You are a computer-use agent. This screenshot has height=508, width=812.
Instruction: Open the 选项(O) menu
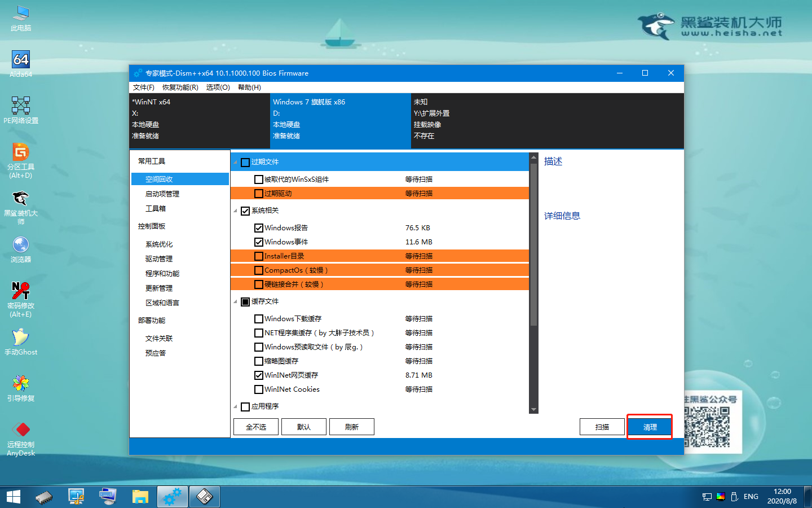(218, 87)
